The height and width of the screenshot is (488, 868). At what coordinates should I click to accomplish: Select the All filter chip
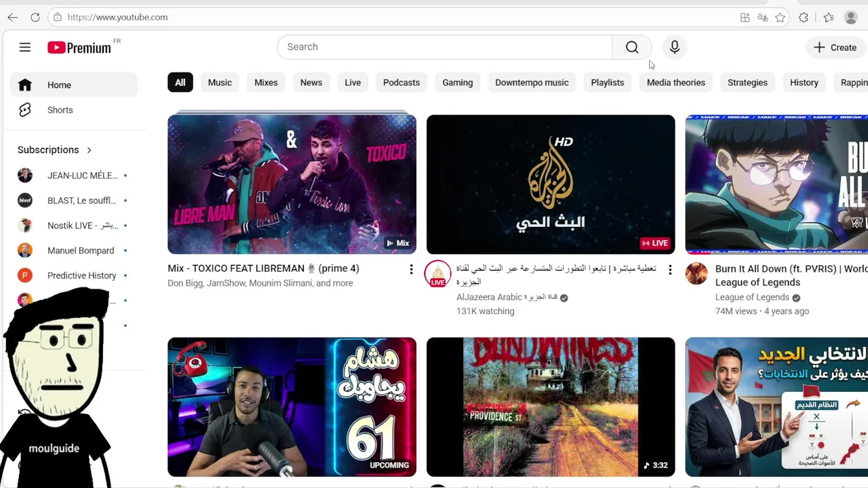[x=180, y=83]
